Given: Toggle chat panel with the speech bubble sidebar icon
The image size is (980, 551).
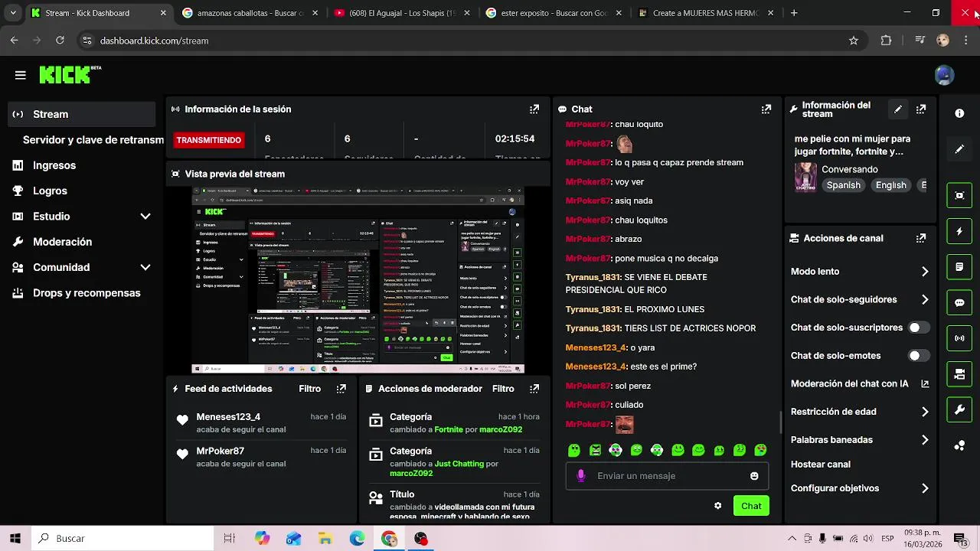Looking at the screenshot, I should pyautogui.click(x=959, y=302).
